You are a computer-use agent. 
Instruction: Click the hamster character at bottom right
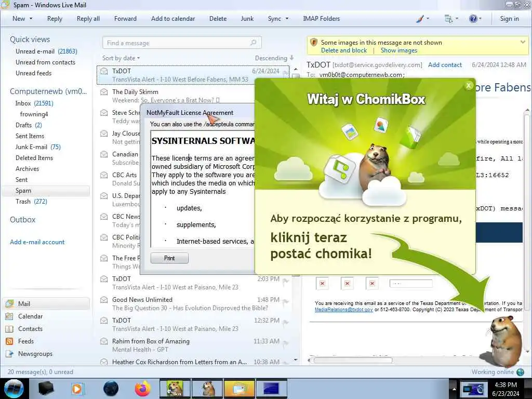point(506,341)
